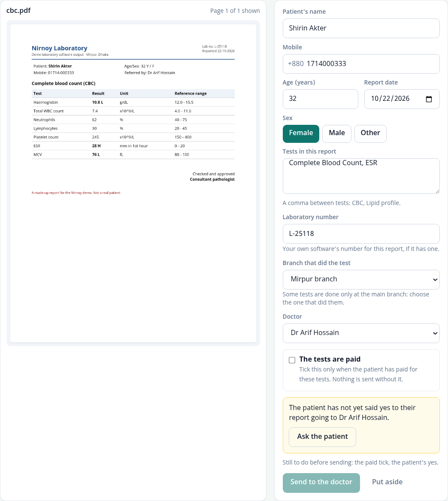
Task: Select Other as the sex
Action: (370, 133)
